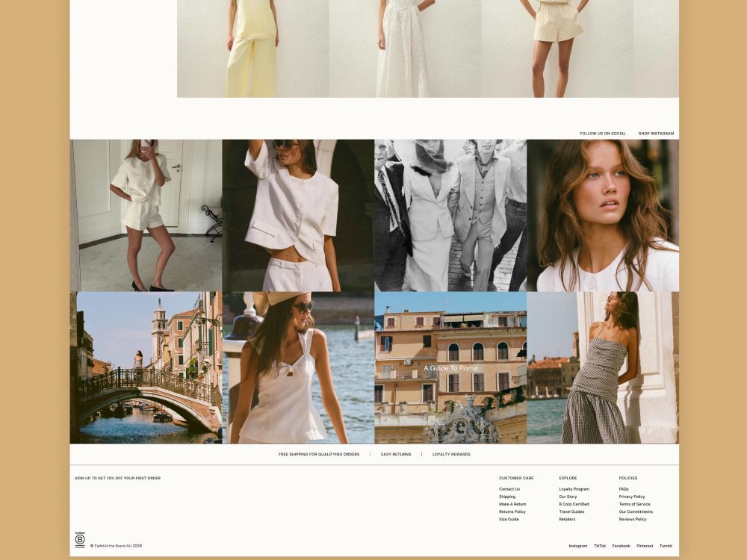
Task: Open the Our Commitments link
Action: coord(636,512)
